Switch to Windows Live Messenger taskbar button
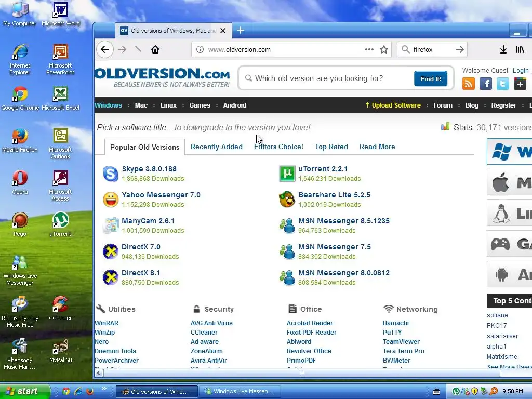This screenshot has height=399, width=532. pyautogui.click(x=240, y=391)
